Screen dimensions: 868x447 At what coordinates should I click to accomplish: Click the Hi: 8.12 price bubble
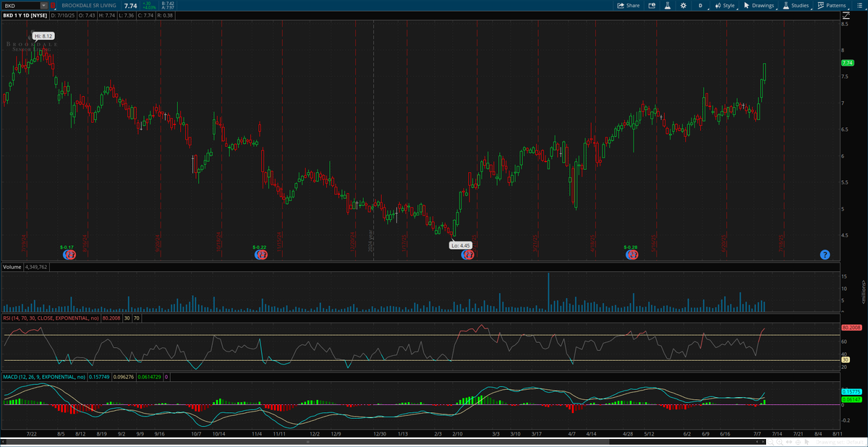(x=43, y=35)
